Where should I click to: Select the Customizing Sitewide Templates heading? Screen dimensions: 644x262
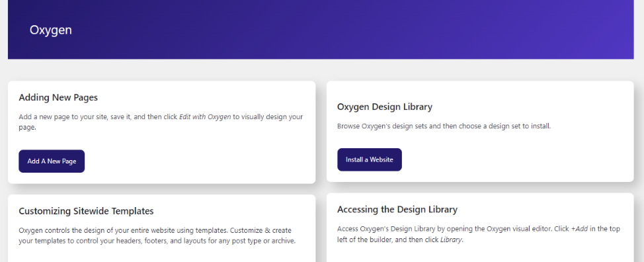[x=86, y=211]
